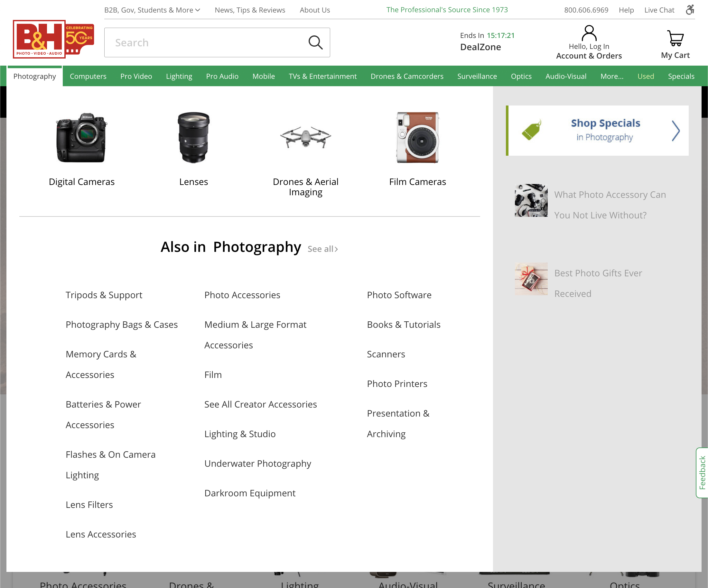Click the Shop Specials arrow chevron
708x588 pixels.
tap(675, 131)
